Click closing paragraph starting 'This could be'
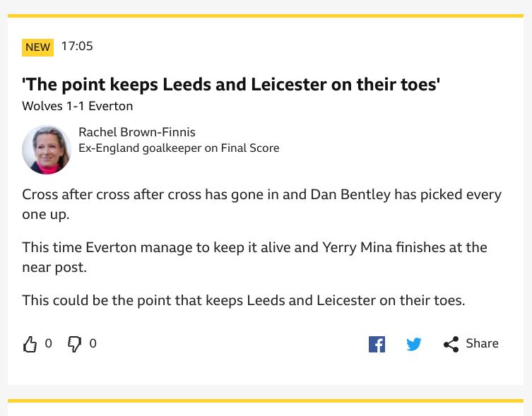The image size is (532, 416). pos(244,301)
